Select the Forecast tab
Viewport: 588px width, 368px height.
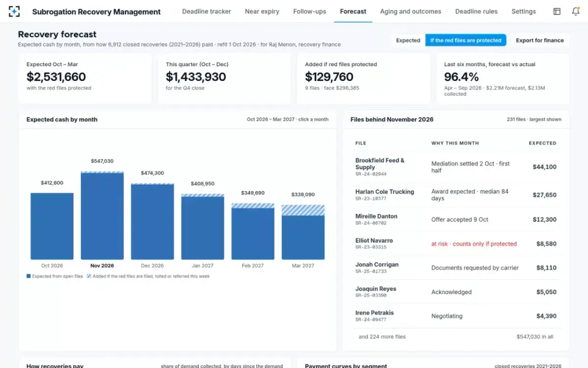pyautogui.click(x=353, y=11)
